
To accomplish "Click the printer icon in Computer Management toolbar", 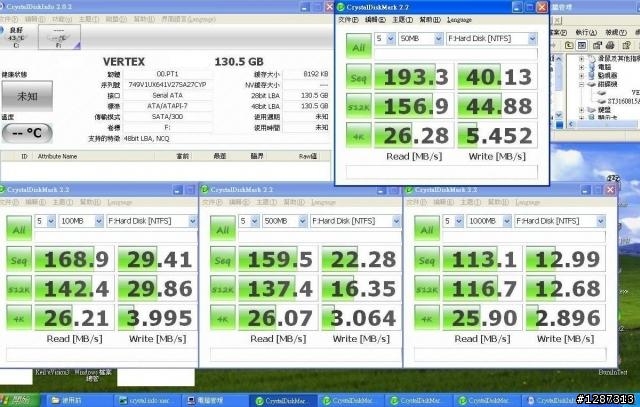I will tap(611, 45).
